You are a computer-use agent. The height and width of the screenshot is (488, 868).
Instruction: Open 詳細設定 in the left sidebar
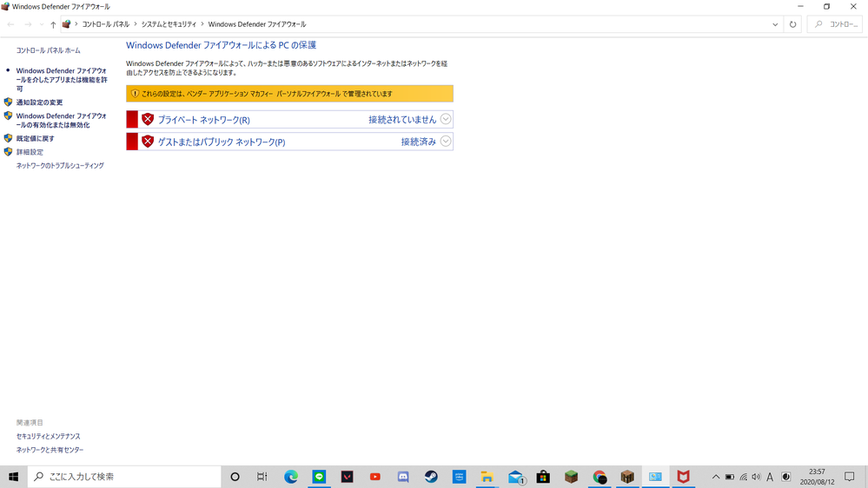(30, 152)
